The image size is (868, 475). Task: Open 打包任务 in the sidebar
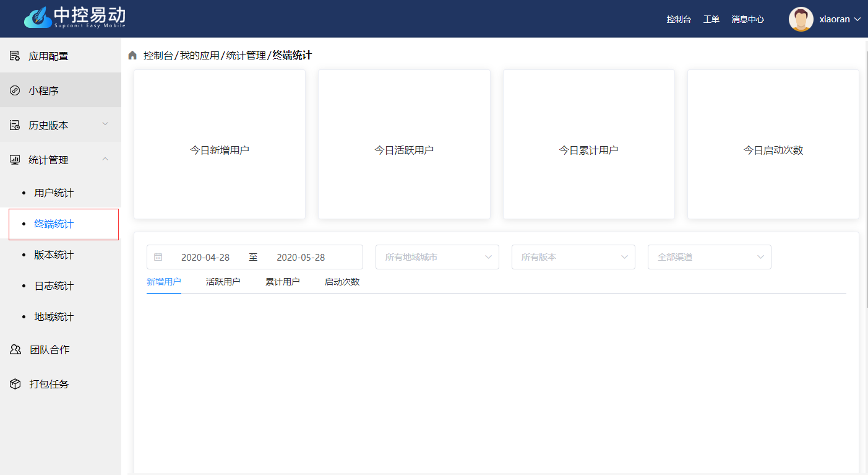tap(61, 384)
